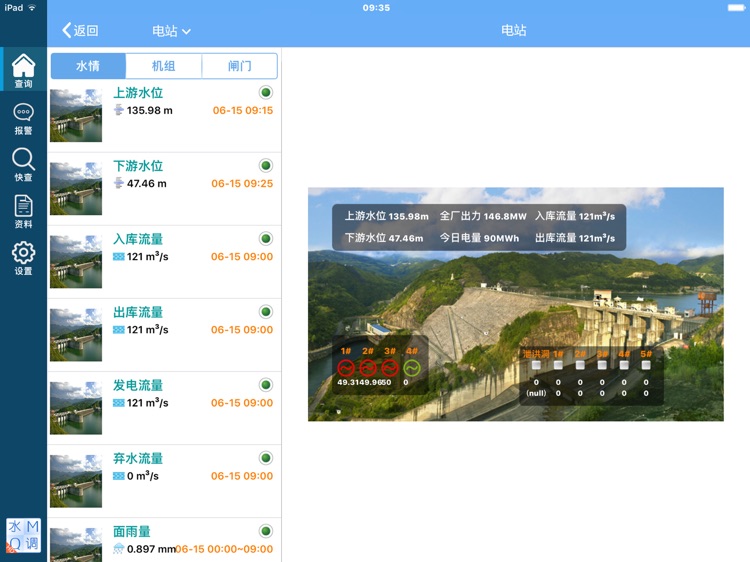Screen dimensions: 750x562
Task: Click 下游水位 47.46m overlay readout
Action: pyautogui.click(x=384, y=238)
